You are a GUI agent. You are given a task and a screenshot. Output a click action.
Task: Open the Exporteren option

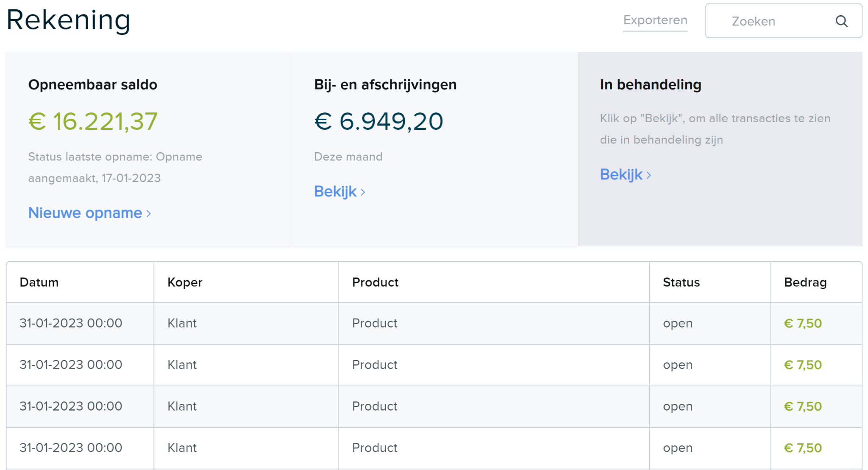[655, 20]
